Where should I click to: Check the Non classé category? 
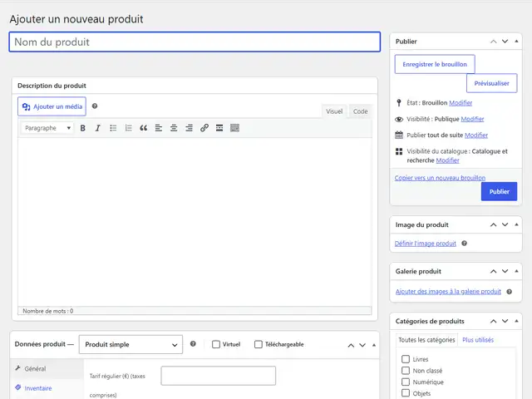pyautogui.click(x=406, y=370)
